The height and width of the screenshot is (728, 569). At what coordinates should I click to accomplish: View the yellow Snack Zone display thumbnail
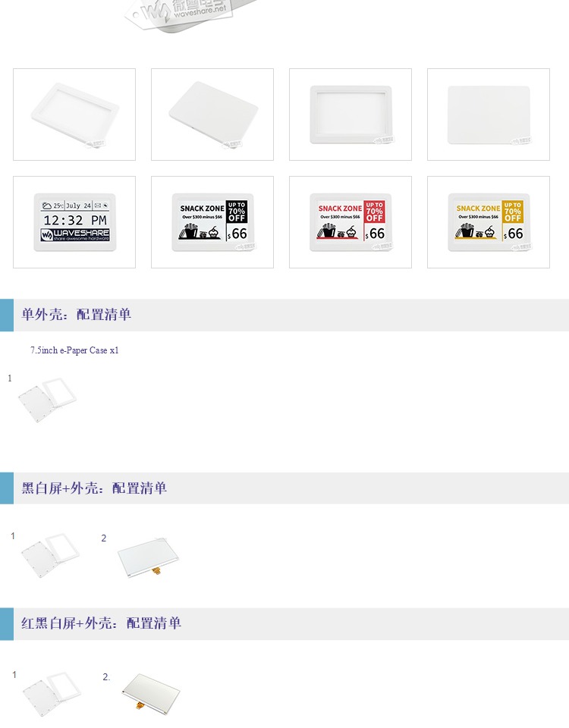point(488,222)
